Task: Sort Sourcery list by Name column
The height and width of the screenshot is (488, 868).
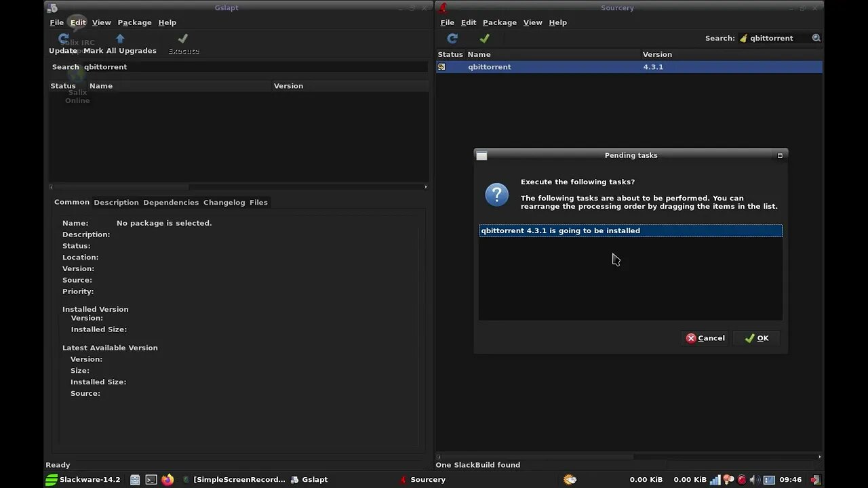Action: point(553,54)
